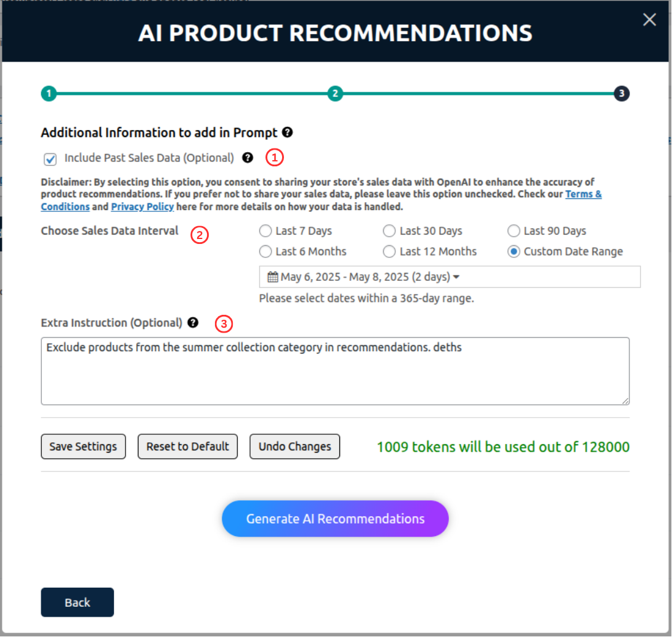672x637 pixels.
Task: Click step 3 circle in progress bar
Action: (x=621, y=94)
